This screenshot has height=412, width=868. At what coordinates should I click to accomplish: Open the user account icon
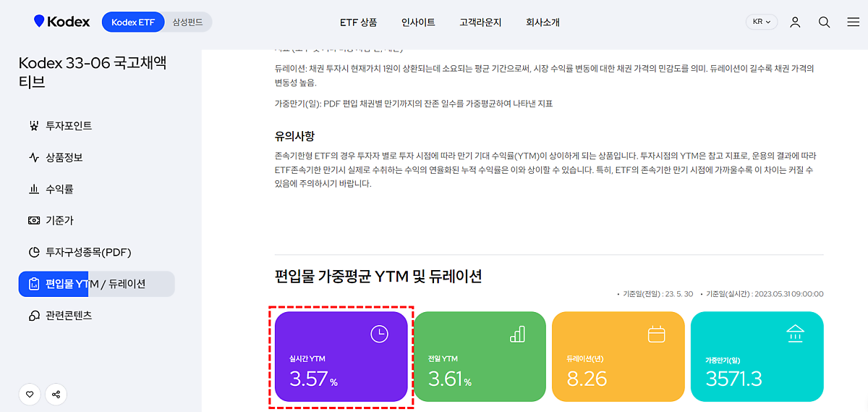[x=795, y=22]
